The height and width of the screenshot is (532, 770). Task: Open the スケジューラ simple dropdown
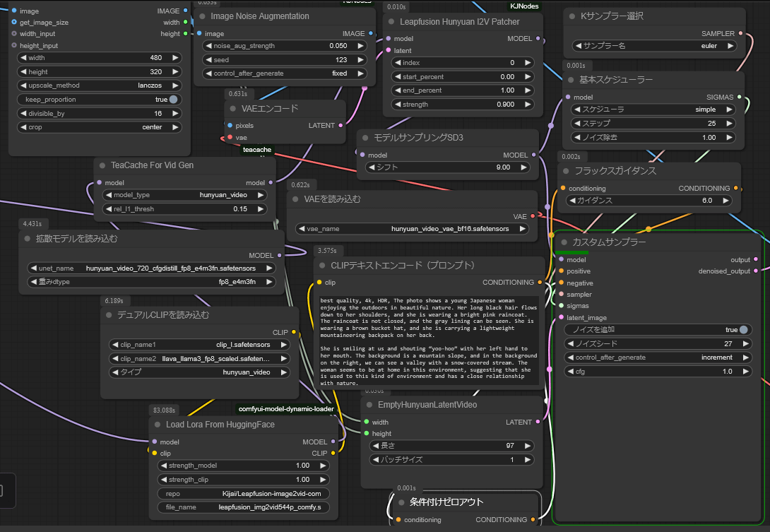pos(654,110)
